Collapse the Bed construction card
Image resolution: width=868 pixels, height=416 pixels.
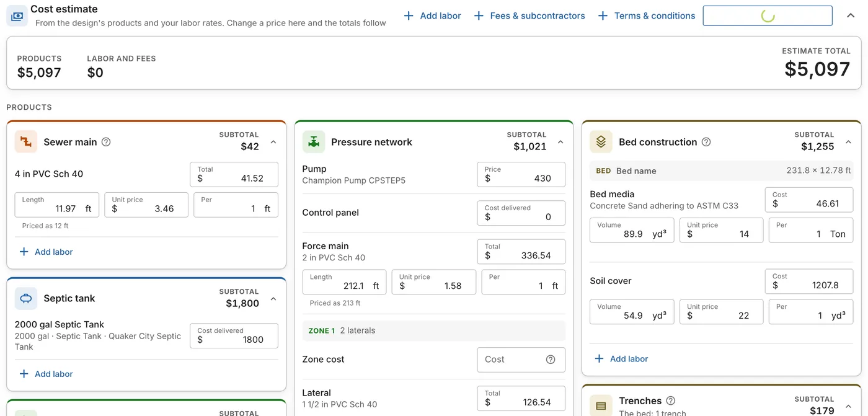click(848, 143)
